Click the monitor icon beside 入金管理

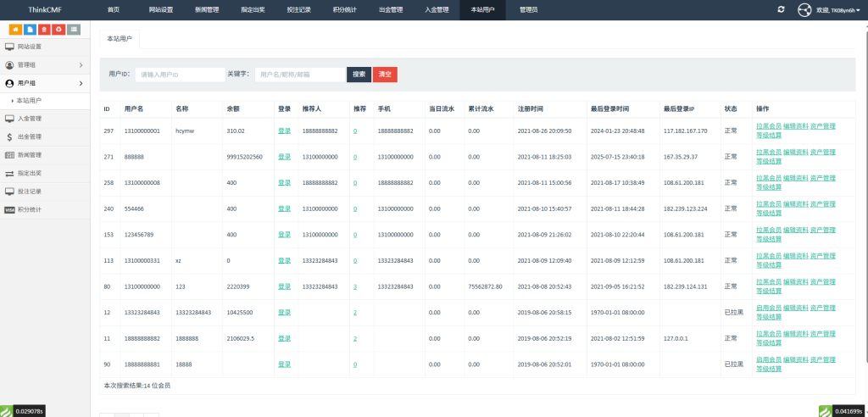click(x=9, y=118)
